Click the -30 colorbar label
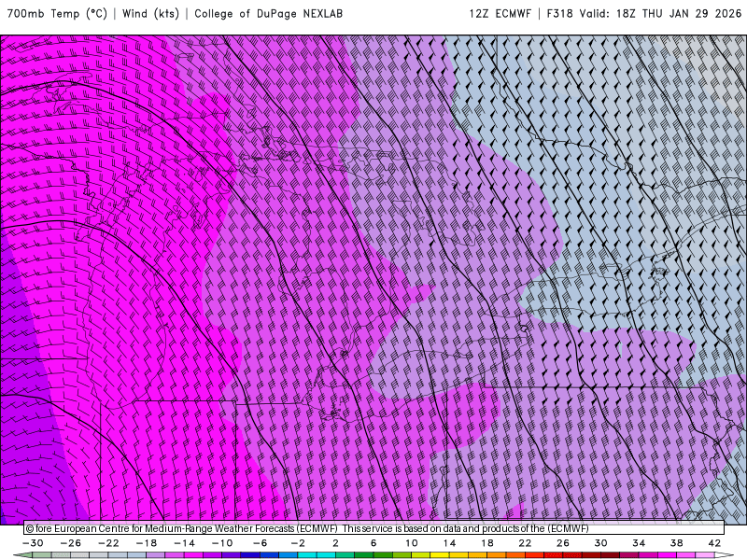The image size is (747, 560). pyautogui.click(x=33, y=543)
